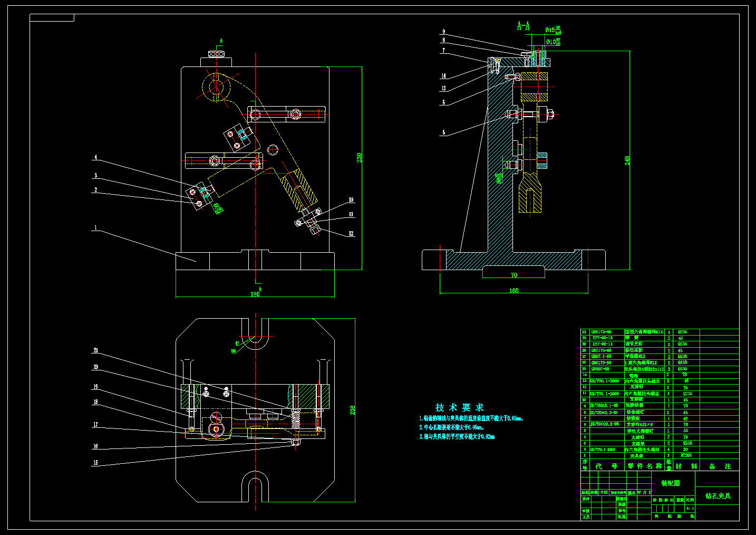Click technical requirement line ending '0.03mm'
The width and height of the screenshot is (756, 535).
tap(471, 418)
